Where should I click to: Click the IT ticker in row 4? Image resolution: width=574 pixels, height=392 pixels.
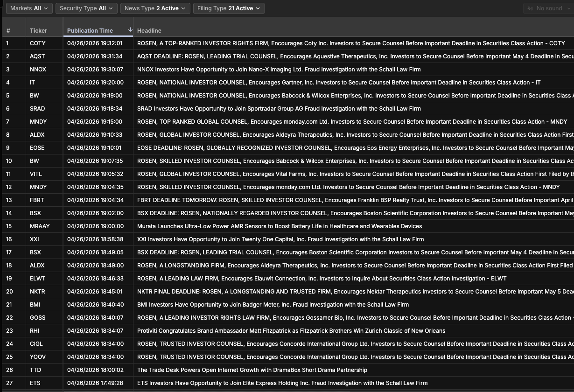[32, 83]
